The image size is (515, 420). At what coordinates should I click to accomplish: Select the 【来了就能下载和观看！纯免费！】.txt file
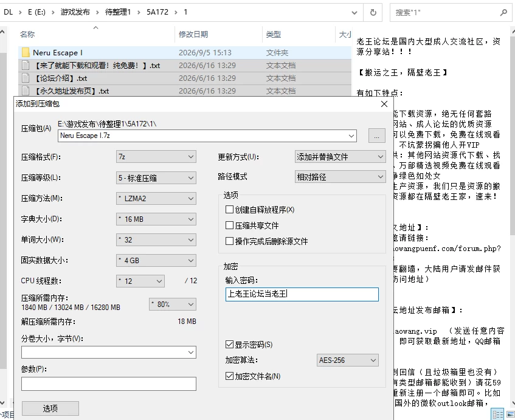(x=97, y=66)
